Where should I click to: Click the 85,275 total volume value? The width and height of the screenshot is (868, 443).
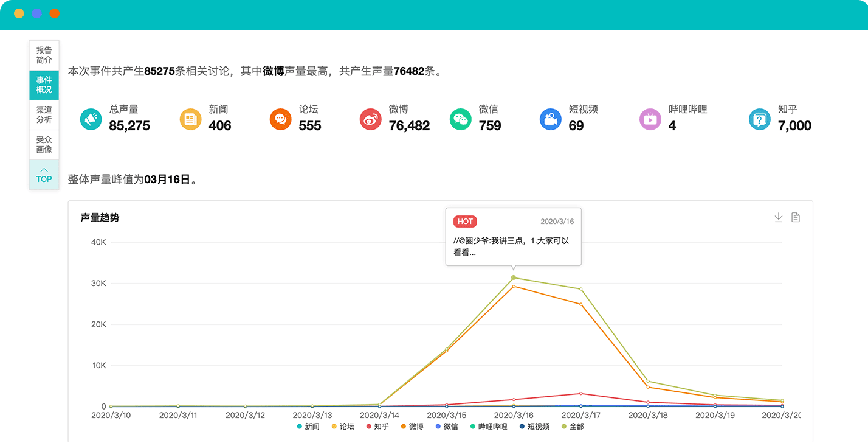point(129,125)
